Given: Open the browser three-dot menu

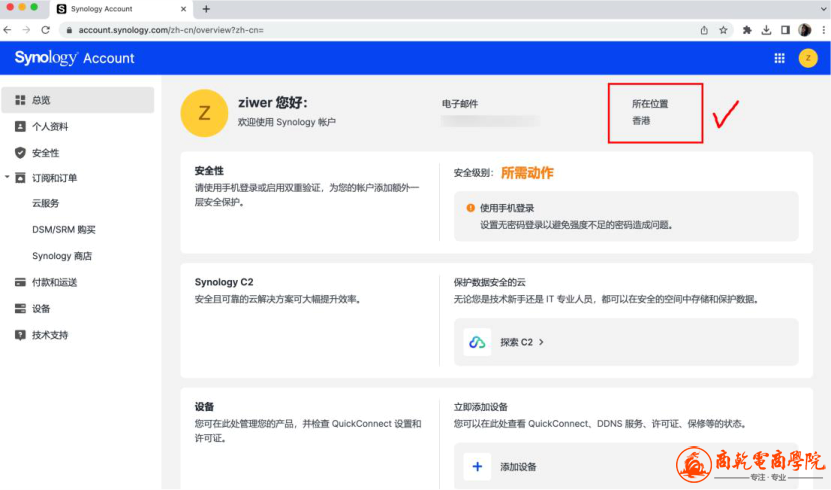Looking at the screenshot, I should tap(823, 30).
